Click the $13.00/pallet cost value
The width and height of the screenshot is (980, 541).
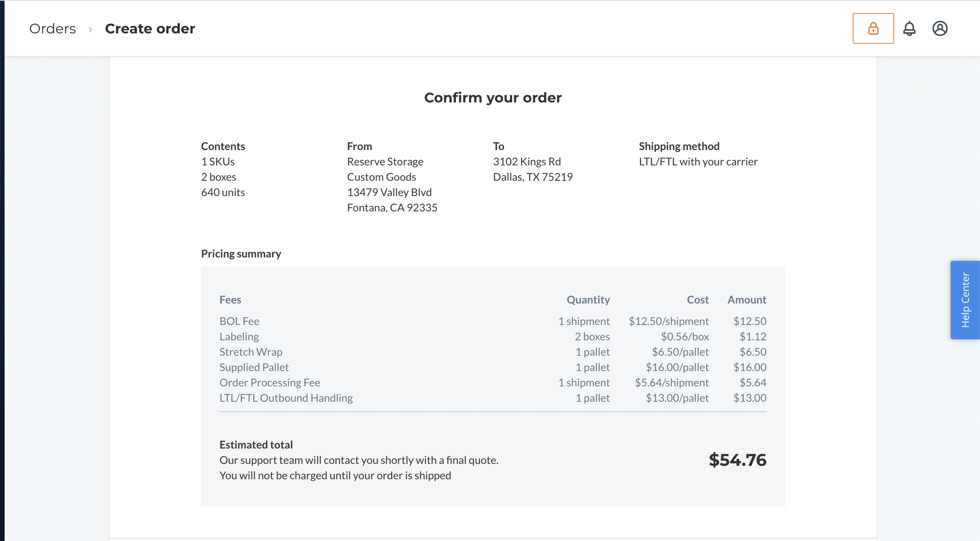(x=677, y=398)
